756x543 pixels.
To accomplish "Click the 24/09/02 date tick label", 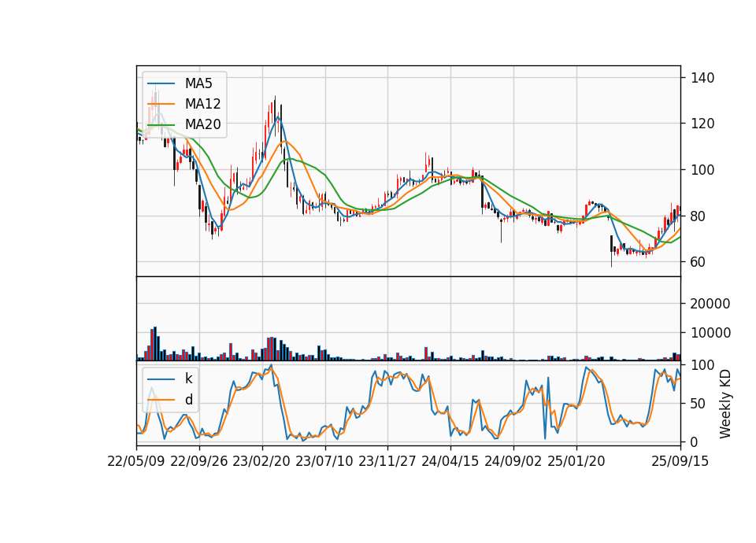I will point(513,461).
